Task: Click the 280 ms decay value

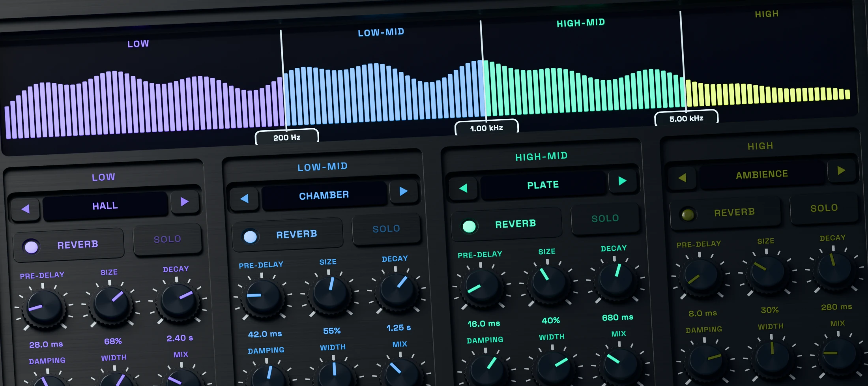Action: (836, 307)
